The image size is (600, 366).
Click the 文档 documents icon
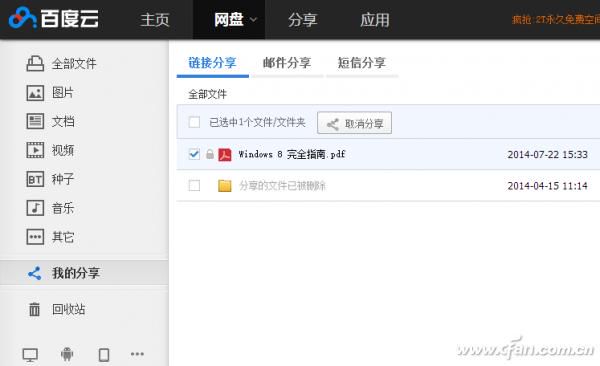point(35,121)
